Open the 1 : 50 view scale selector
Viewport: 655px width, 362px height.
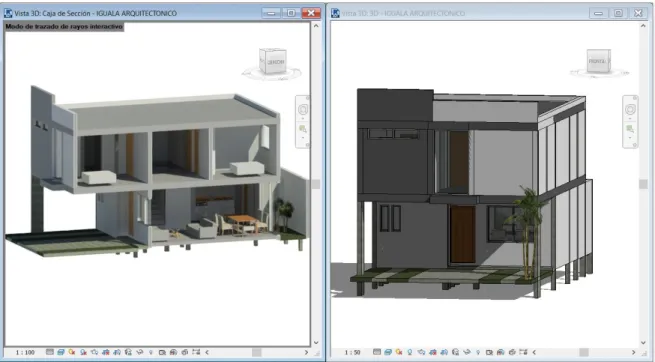[x=352, y=352]
